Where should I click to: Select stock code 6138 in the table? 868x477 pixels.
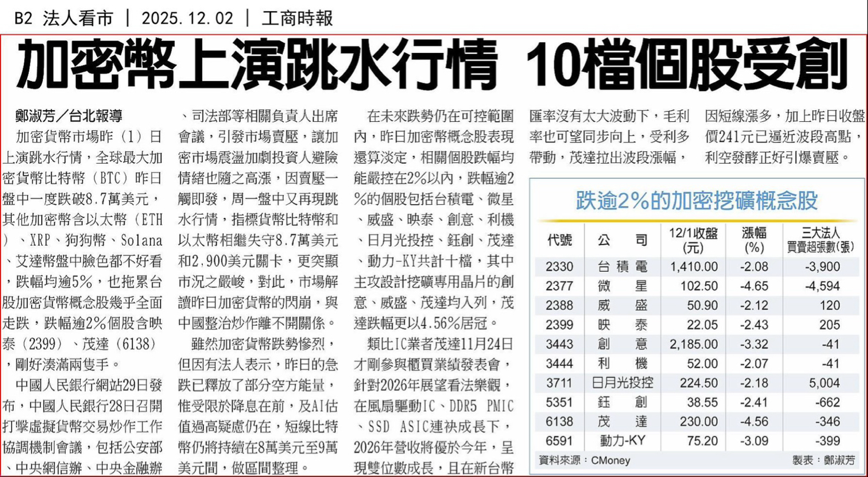click(x=559, y=422)
